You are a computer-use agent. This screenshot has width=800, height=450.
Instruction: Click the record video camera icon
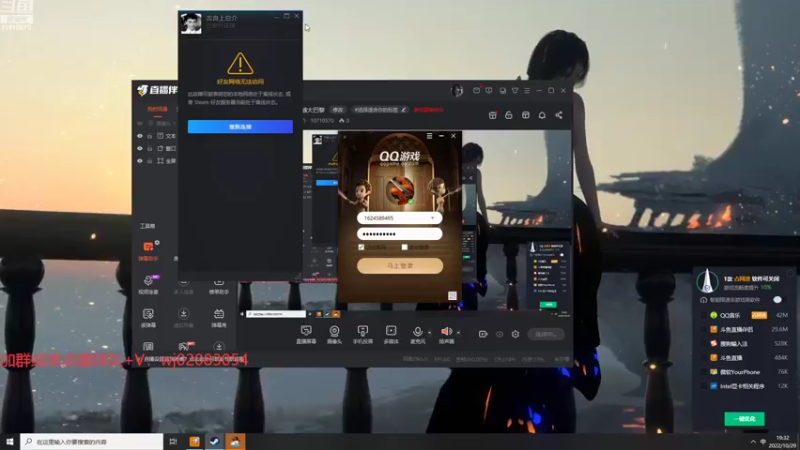pyautogui.click(x=483, y=334)
